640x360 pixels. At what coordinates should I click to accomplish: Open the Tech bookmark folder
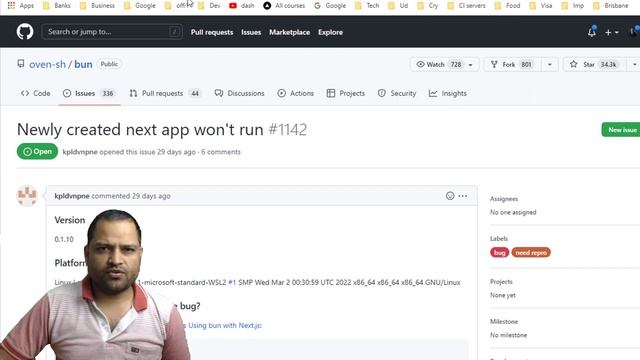click(367, 5)
